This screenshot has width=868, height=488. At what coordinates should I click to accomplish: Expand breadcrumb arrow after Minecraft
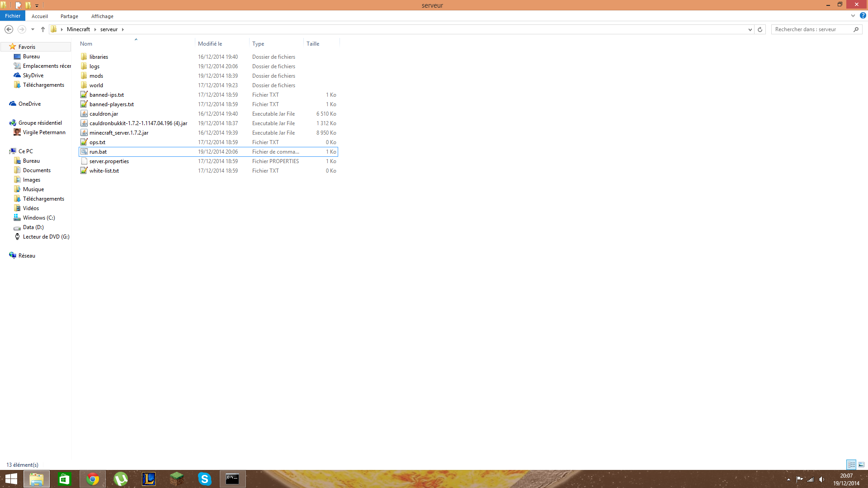[95, 29]
